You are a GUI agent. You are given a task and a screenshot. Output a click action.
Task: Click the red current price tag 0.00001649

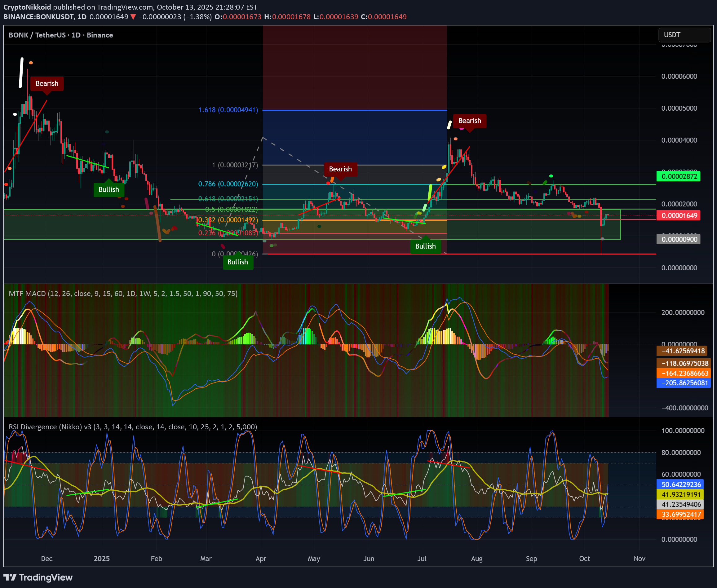pos(678,215)
